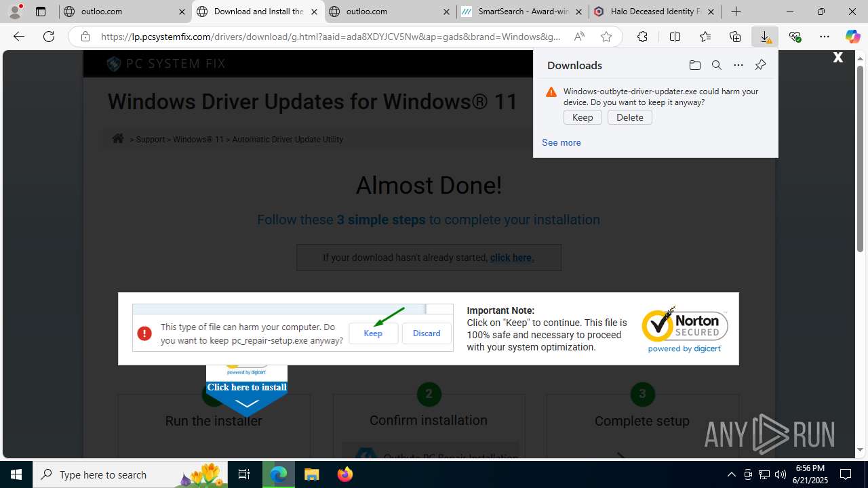Pin the Downloads panel
The height and width of the screenshot is (488, 868).
(760, 65)
